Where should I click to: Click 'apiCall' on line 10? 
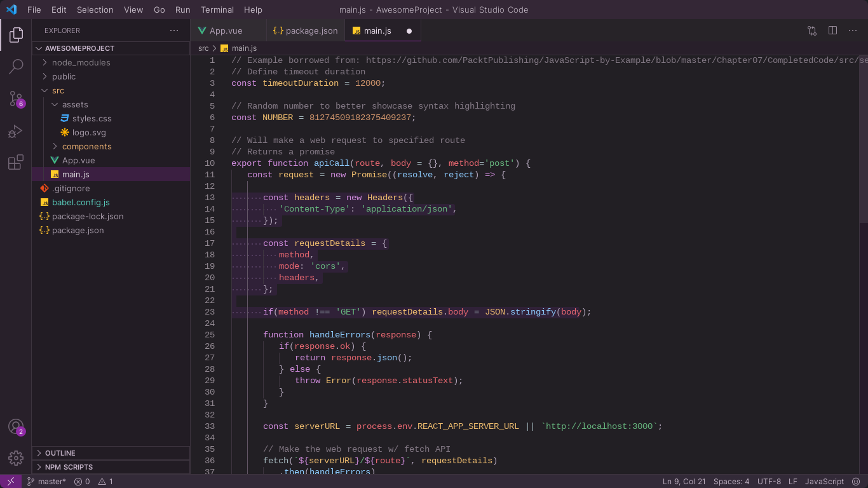332,163
